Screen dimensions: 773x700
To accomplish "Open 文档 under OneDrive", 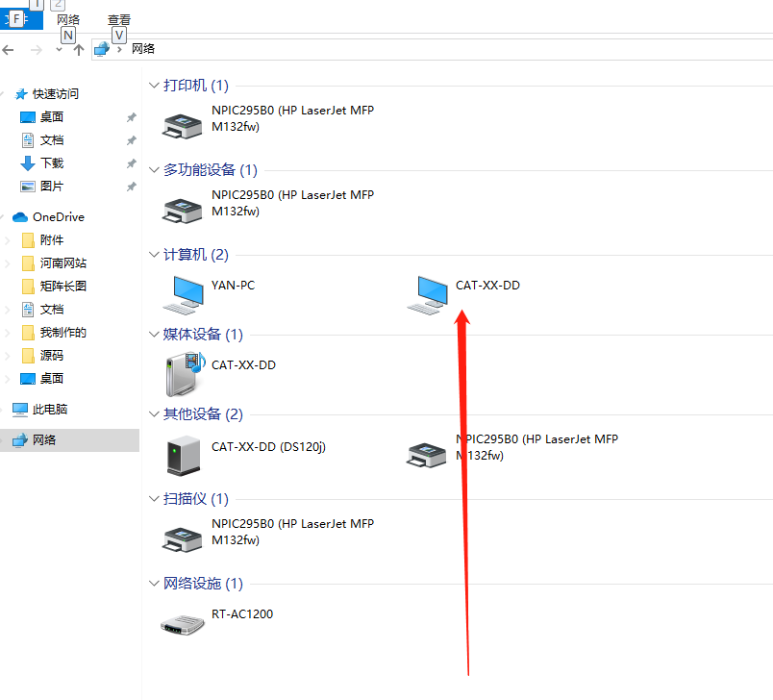I will [51, 310].
